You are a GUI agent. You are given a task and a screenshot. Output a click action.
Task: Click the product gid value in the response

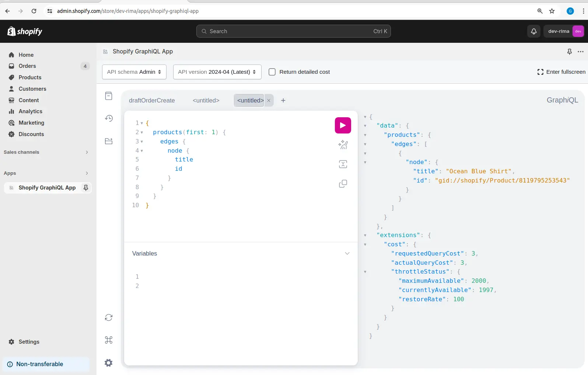[503, 181]
